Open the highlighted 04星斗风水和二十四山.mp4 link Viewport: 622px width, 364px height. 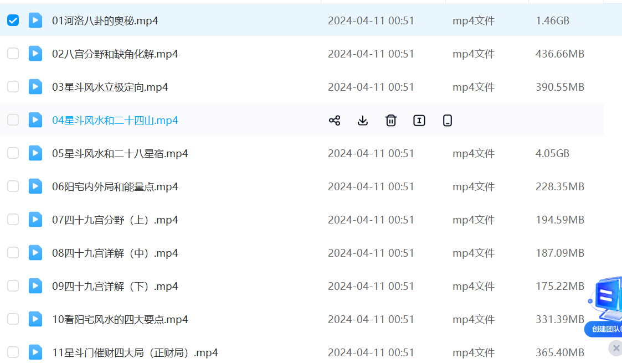pyautogui.click(x=115, y=120)
